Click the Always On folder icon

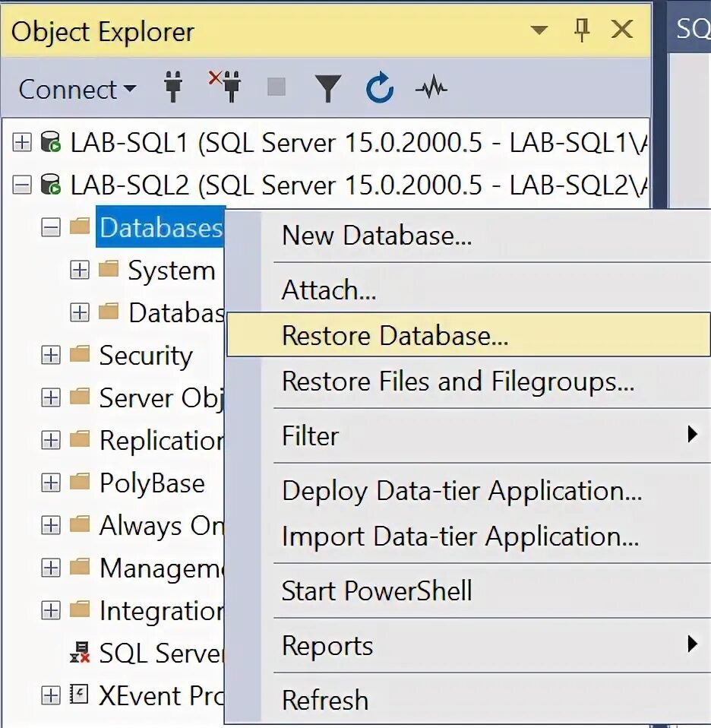(79, 524)
